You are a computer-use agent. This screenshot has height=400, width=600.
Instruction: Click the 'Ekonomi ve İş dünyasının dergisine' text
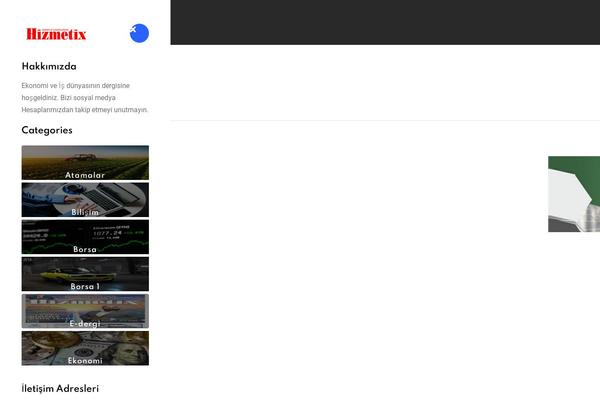[x=75, y=86]
